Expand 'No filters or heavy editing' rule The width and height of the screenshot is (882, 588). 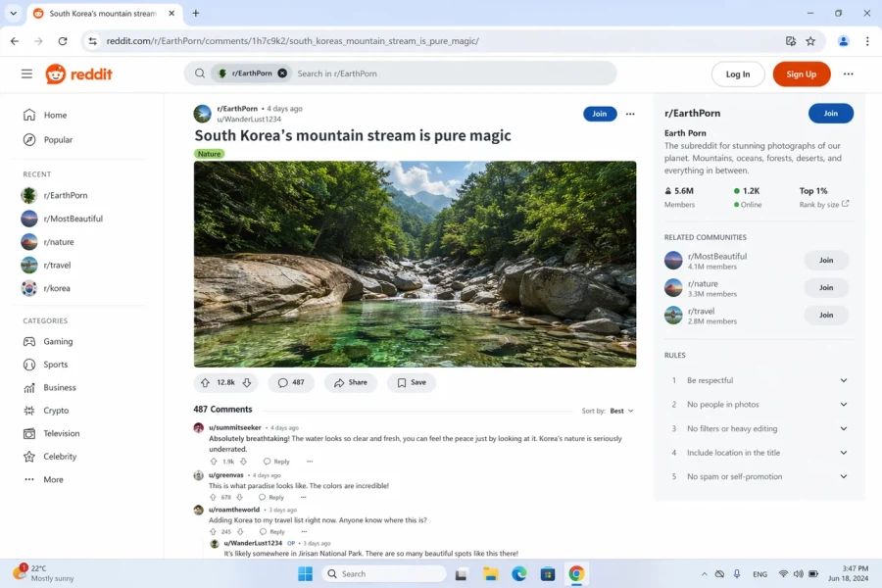[x=843, y=428]
